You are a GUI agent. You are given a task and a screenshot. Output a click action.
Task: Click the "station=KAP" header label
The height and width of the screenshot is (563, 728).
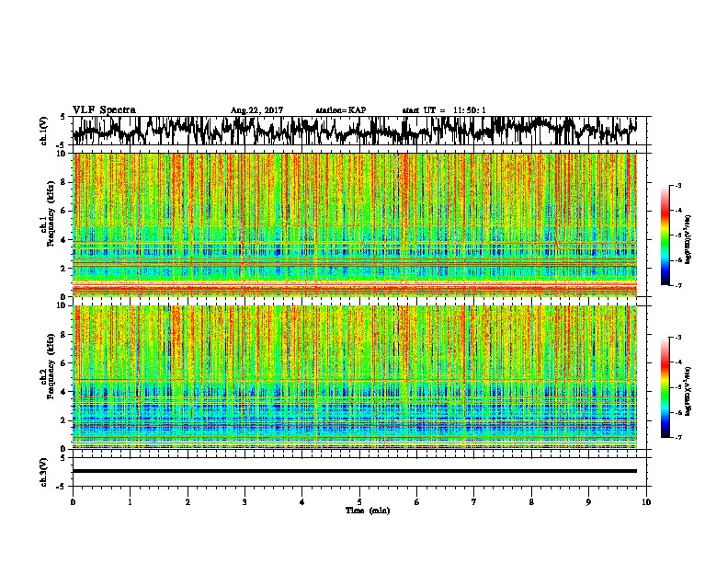tap(341, 110)
